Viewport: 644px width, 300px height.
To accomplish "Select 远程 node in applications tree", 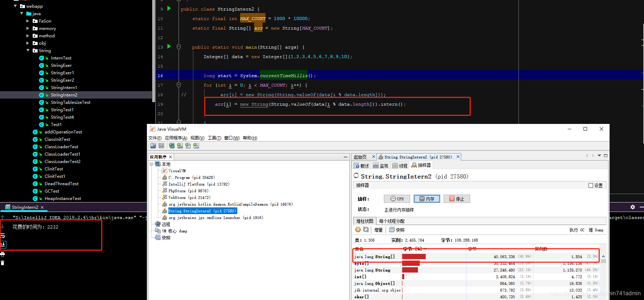I will pos(166,224).
